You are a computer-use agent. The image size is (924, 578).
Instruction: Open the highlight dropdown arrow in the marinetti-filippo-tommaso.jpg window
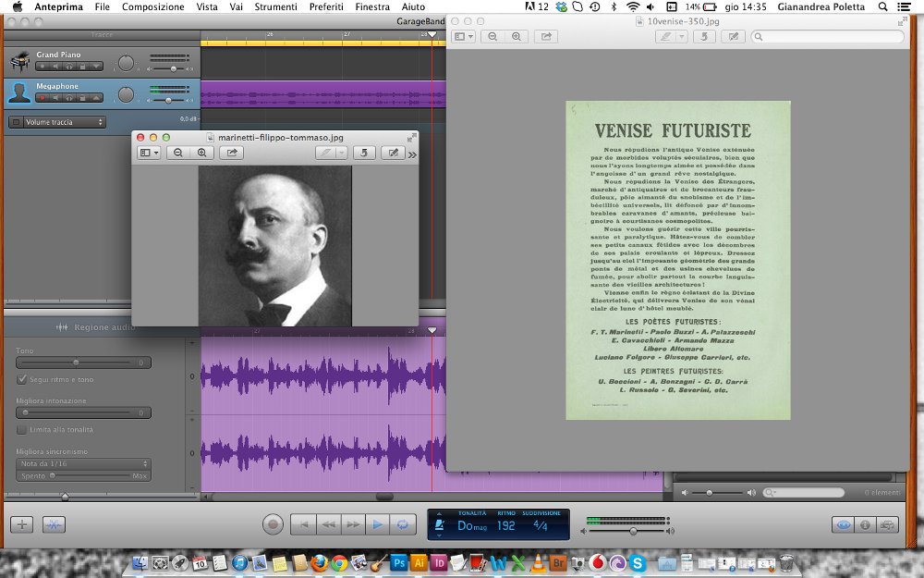point(341,153)
